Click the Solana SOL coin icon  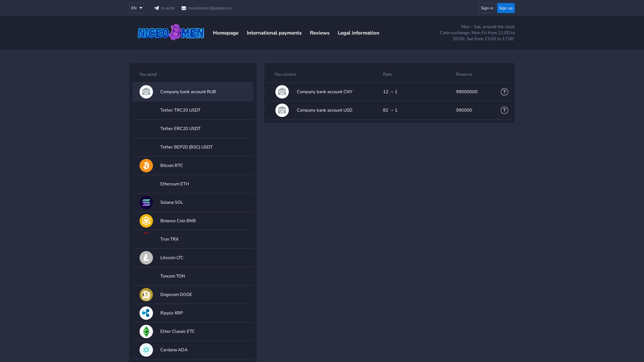146,202
